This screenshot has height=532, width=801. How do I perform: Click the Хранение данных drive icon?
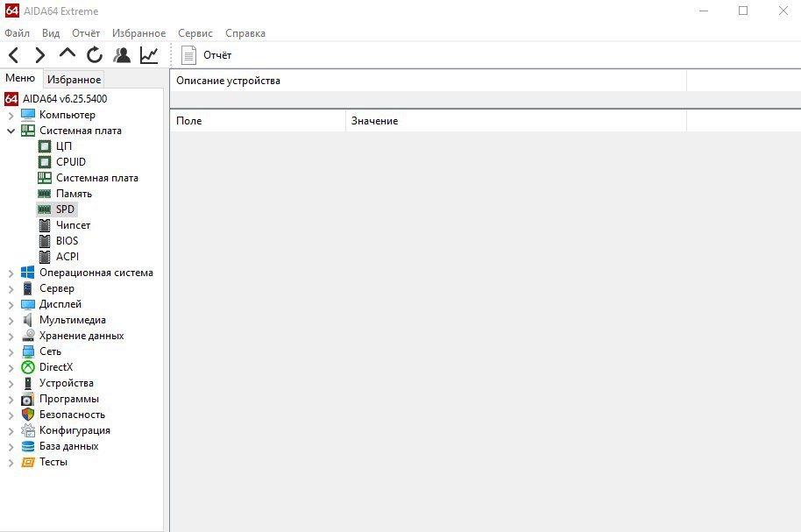click(28, 336)
